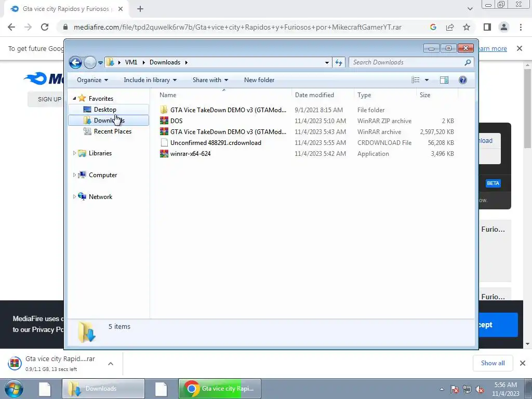Expand the Computer node
The image size is (532, 399).
(74, 175)
